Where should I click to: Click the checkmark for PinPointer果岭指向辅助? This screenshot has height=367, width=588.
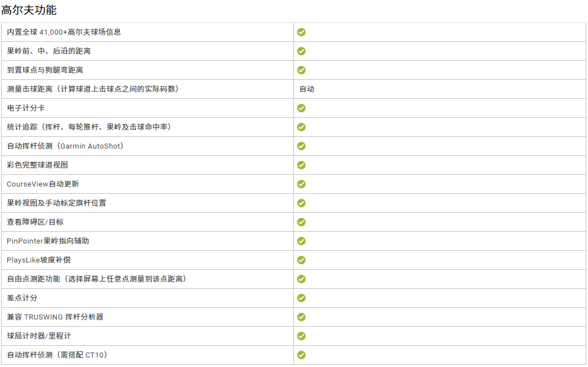coord(301,241)
